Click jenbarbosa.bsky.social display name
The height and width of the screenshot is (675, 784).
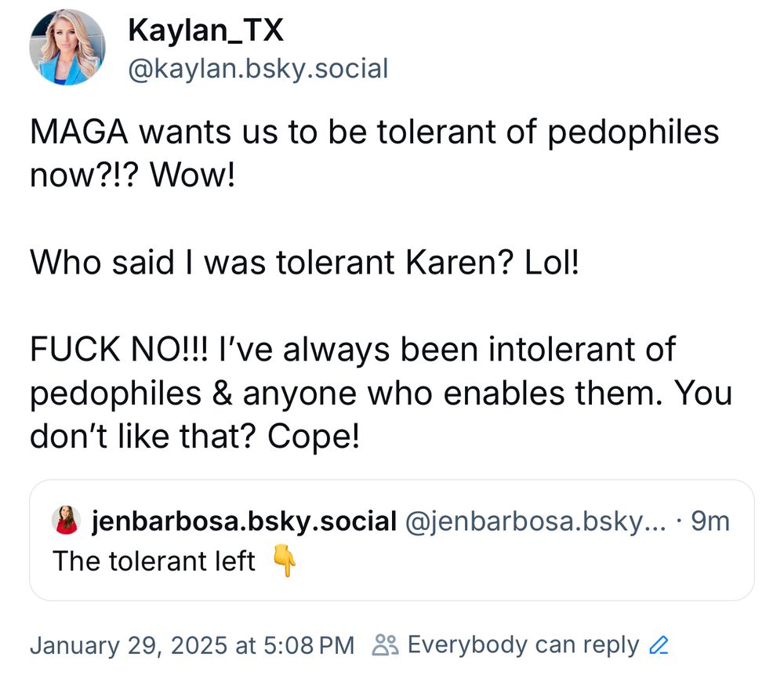click(x=241, y=520)
